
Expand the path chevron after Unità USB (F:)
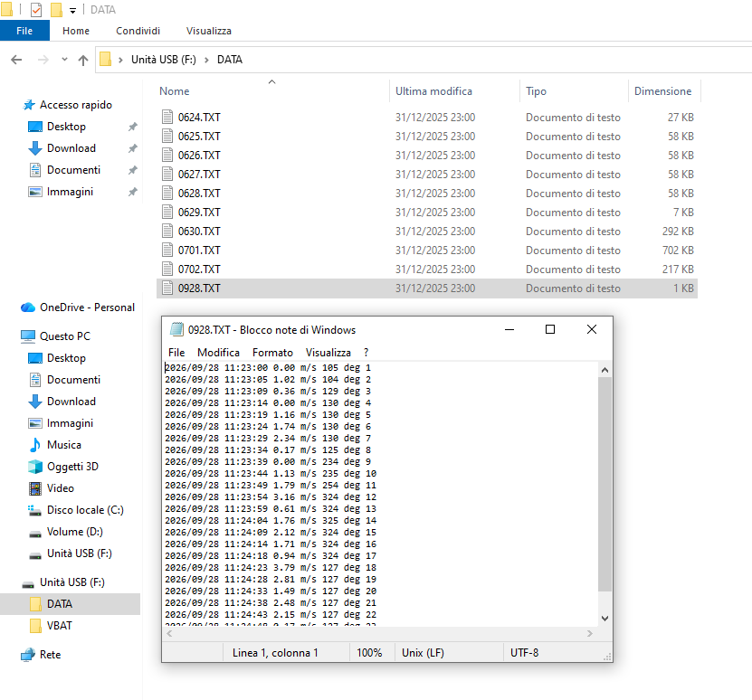pos(206,60)
